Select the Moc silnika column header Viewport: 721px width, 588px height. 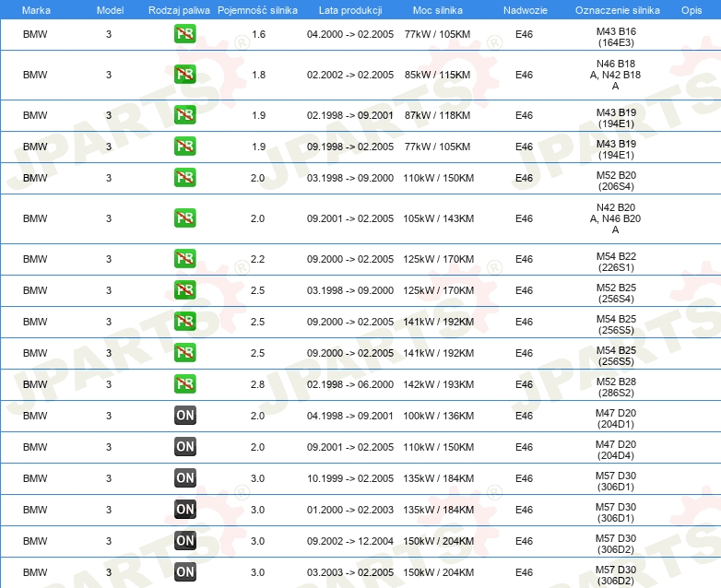438,10
